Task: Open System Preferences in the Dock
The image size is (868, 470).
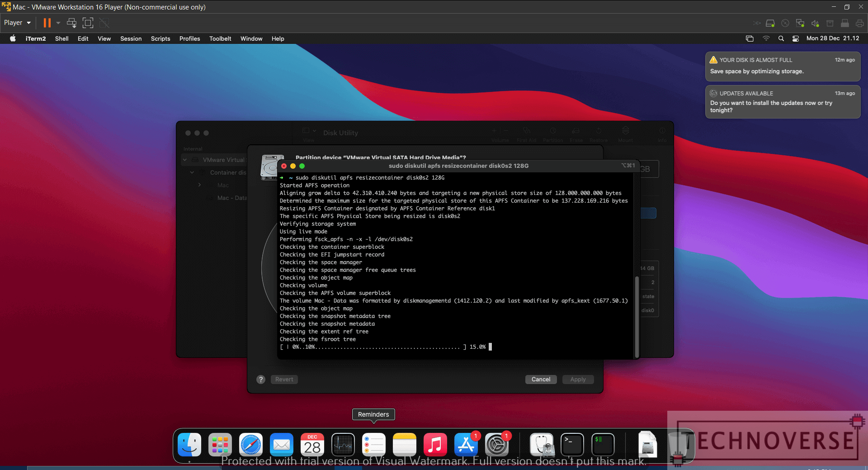Action: pos(497,445)
